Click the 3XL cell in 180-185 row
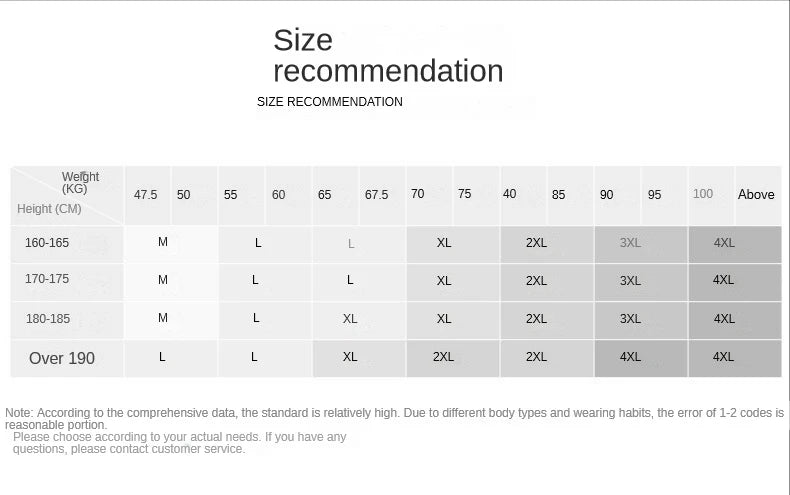This screenshot has height=495, width=790. (630, 319)
